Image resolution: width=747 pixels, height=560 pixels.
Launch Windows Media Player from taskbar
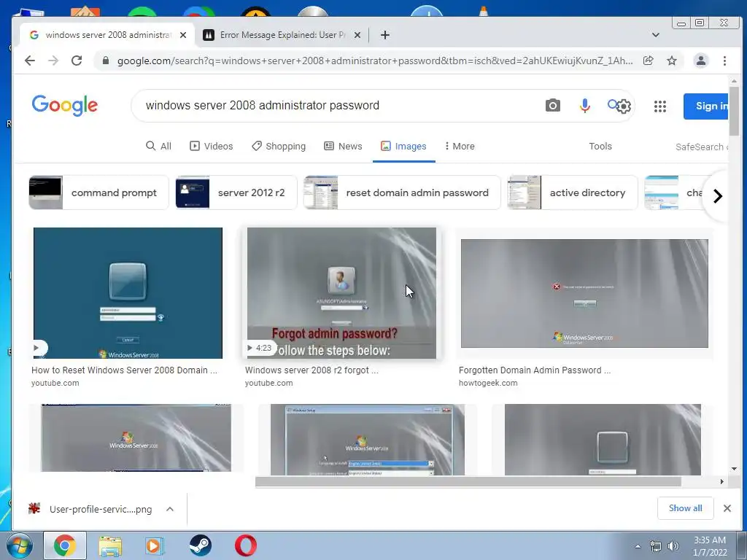pyautogui.click(x=155, y=545)
